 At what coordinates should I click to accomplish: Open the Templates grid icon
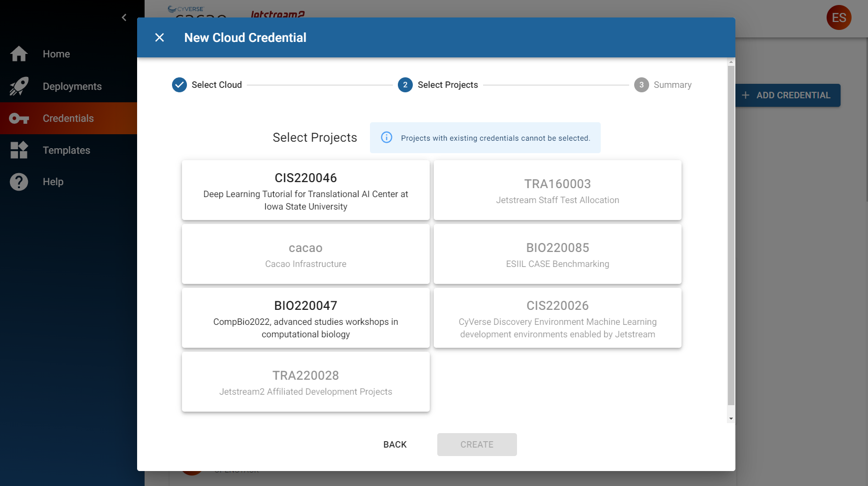[x=18, y=150]
